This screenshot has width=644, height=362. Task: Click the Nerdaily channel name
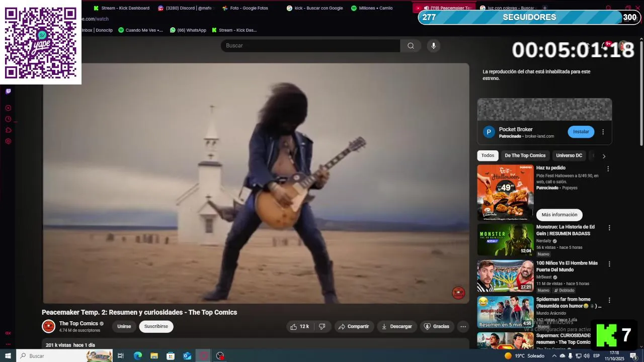tap(543, 241)
